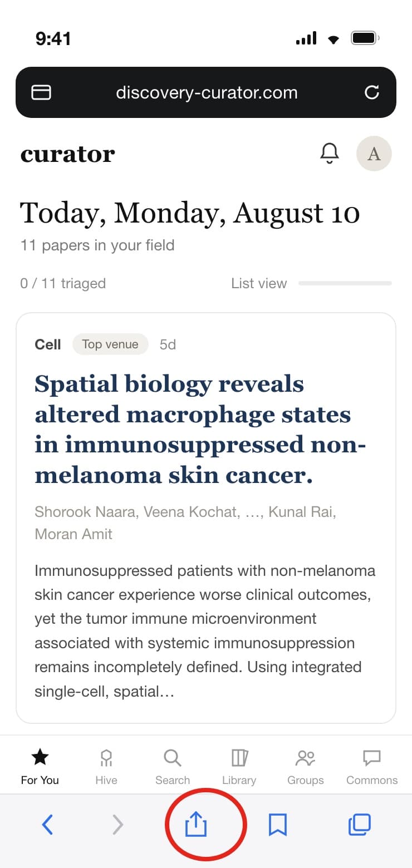Click the forward navigation arrow
412x868 pixels.
(x=117, y=824)
